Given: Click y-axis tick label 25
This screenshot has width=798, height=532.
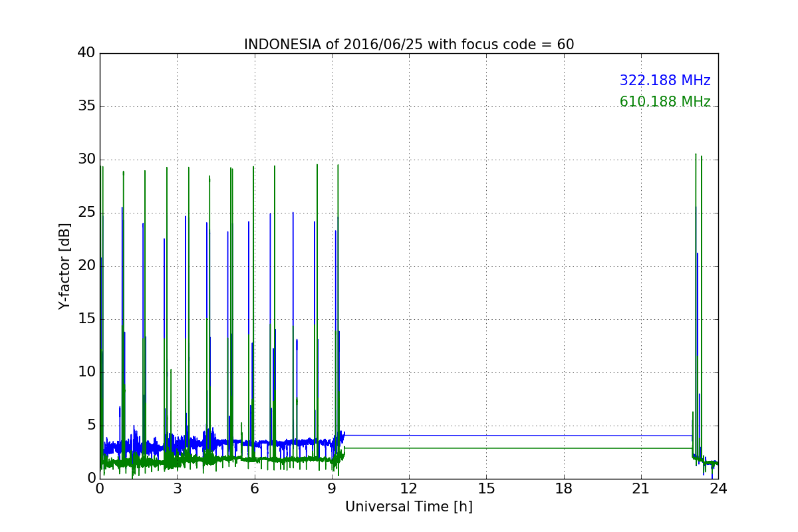Looking at the screenshot, I should (x=86, y=213).
